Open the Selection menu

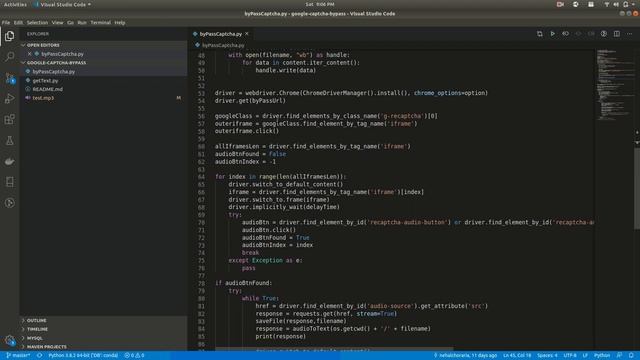[x=37, y=23]
